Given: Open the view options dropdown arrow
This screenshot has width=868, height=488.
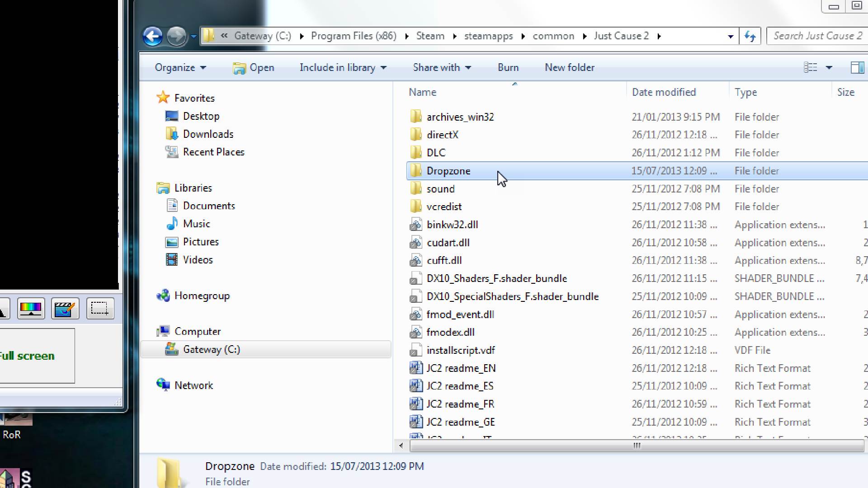Looking at the screenshot, I should (829, 68).
